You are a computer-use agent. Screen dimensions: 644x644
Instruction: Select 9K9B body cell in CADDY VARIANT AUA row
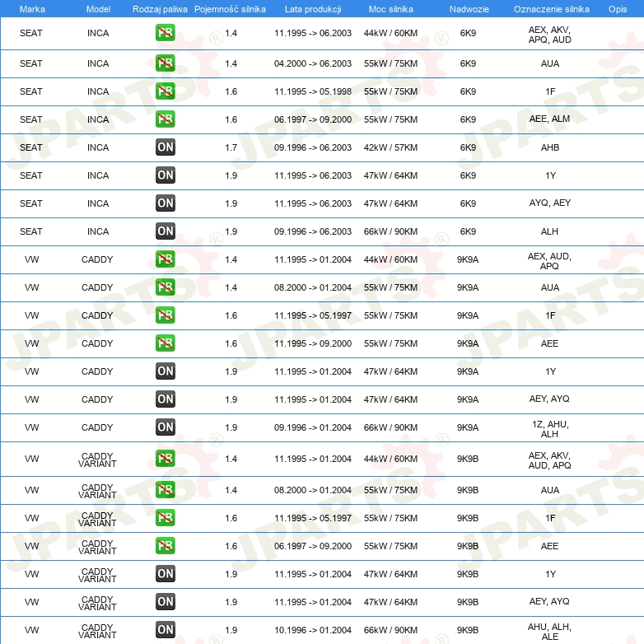(x=468, y=490)
